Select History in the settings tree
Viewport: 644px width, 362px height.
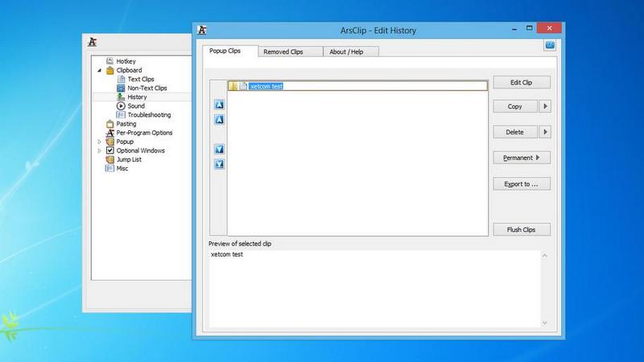[137, 97]
